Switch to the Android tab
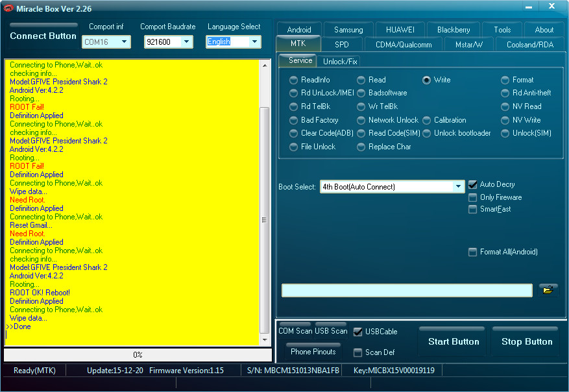The height and width of the screenshot is (392, 569). [x=299, y=30]
